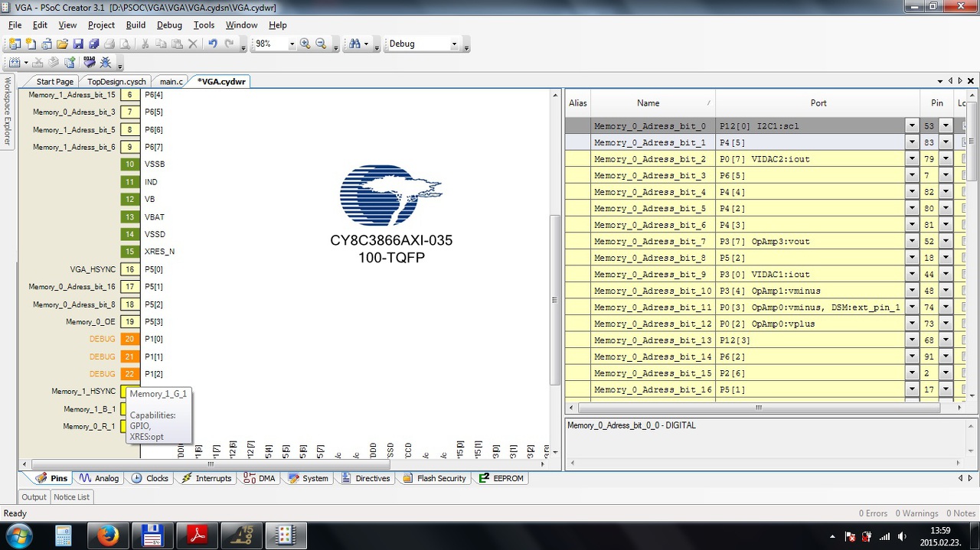Screen dimensions: 980x550
Task: Open the Project menu
Action: point(101,25)
